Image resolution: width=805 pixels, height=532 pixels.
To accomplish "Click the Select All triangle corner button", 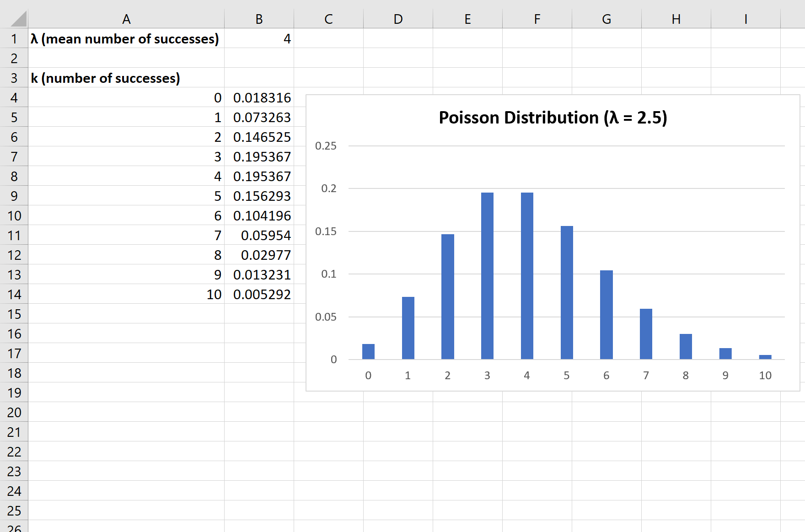I will (14, 19).
